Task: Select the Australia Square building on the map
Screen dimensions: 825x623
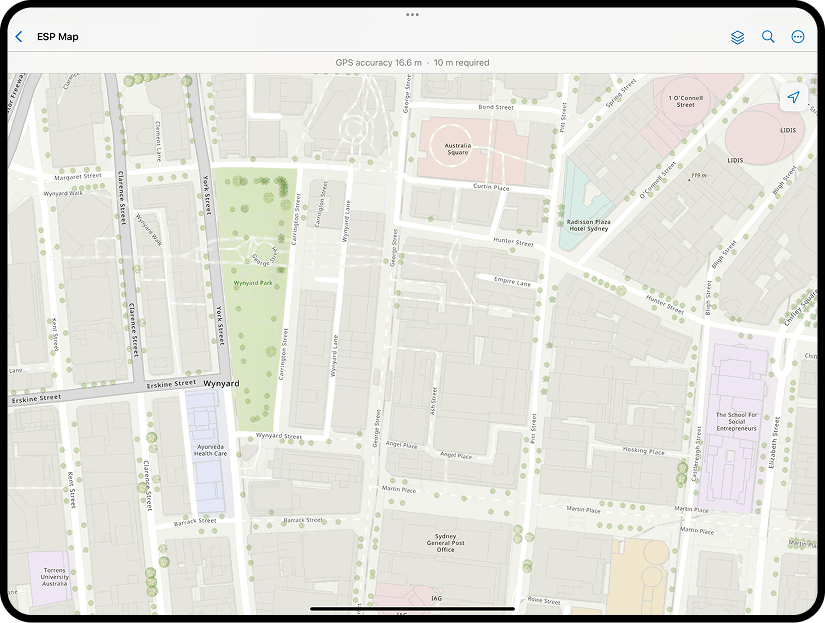Action: [456, 147]
